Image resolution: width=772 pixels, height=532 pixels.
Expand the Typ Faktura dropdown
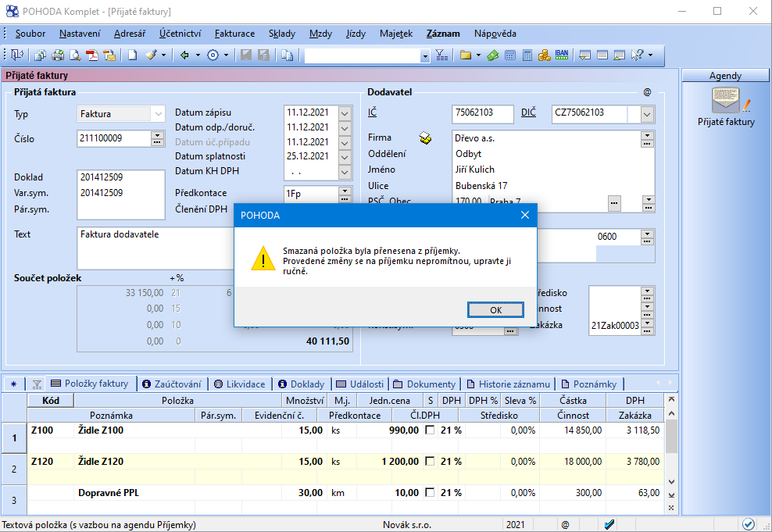tap(158, 114)
